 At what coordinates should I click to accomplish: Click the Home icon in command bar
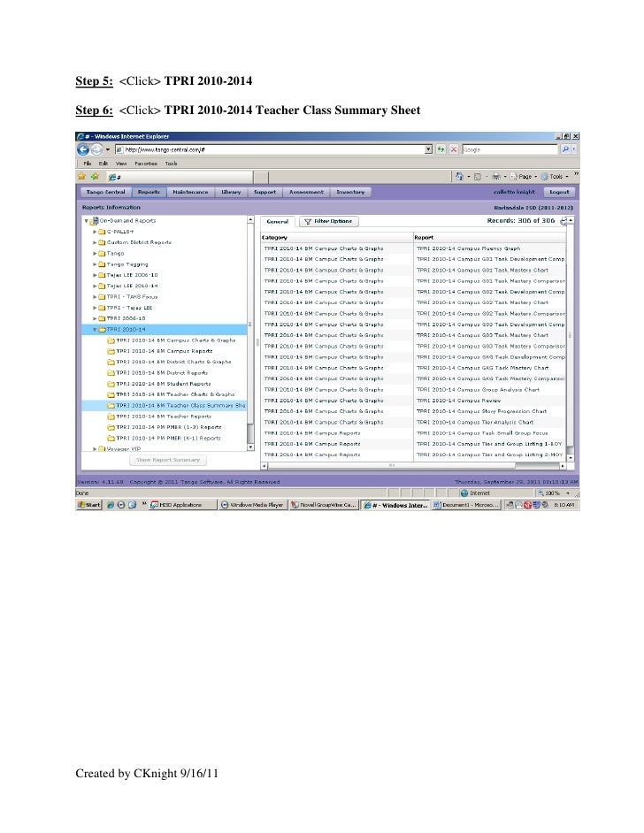[x=459, y=176]
